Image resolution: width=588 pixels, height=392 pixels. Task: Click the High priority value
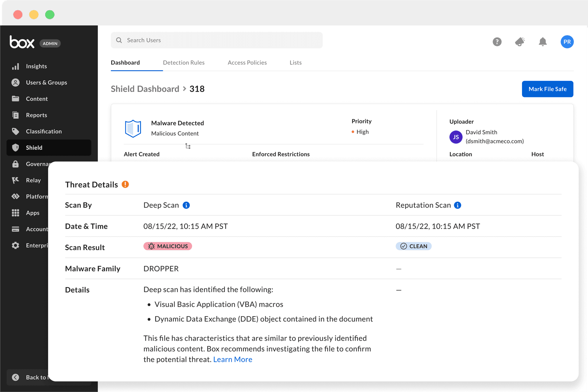tap(363, 132)
